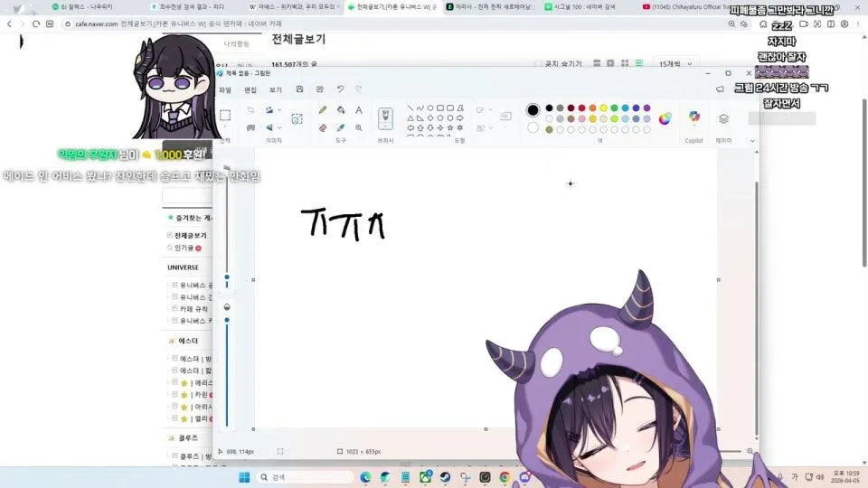Open the posts per page 15 dropdown

(675, 64)
